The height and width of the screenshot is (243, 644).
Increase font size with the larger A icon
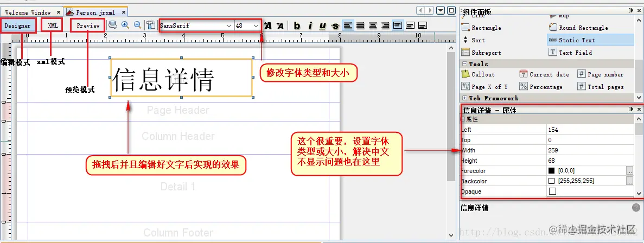[x=267, y=26]
